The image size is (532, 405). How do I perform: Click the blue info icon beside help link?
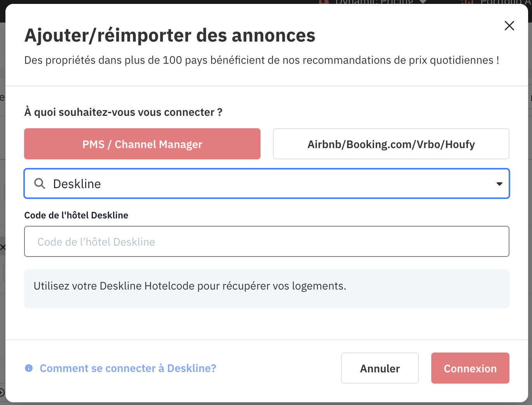(29, 368)
